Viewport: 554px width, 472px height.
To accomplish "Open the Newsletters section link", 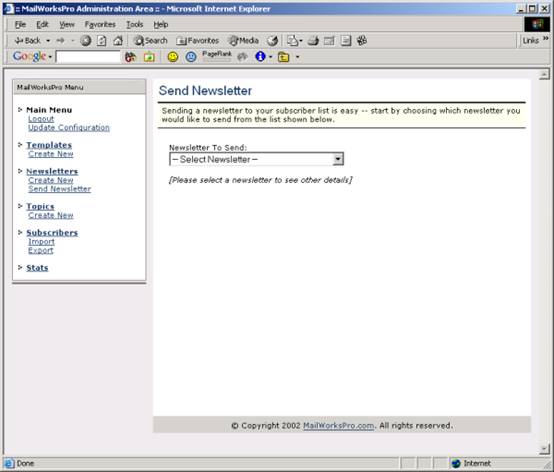I will [52, 171].
